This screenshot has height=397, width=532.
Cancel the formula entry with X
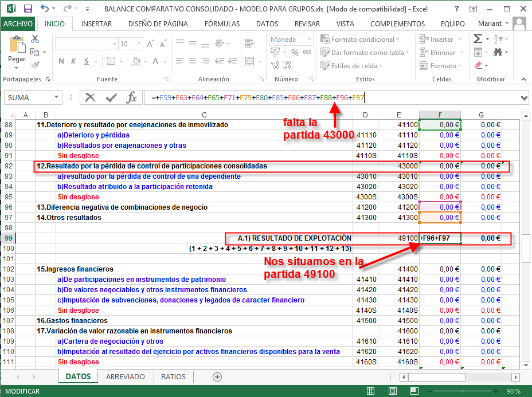pyautogui.click(x=90, y=97)
